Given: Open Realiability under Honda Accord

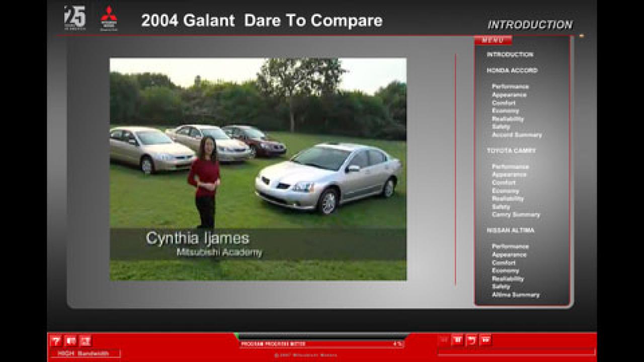Looking at the screenshot, I should pyautogui.click(x=508, y=119).
